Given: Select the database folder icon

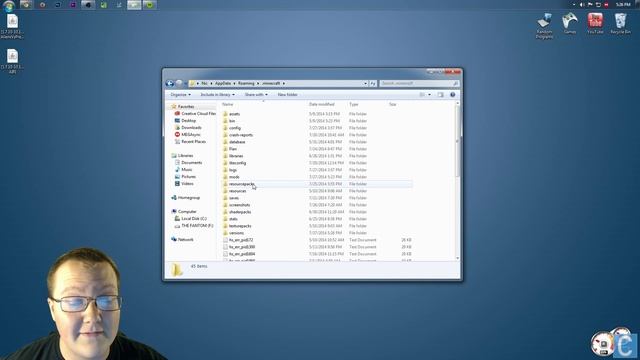Looking at the screenshot, I should click(x=225, y=142).
